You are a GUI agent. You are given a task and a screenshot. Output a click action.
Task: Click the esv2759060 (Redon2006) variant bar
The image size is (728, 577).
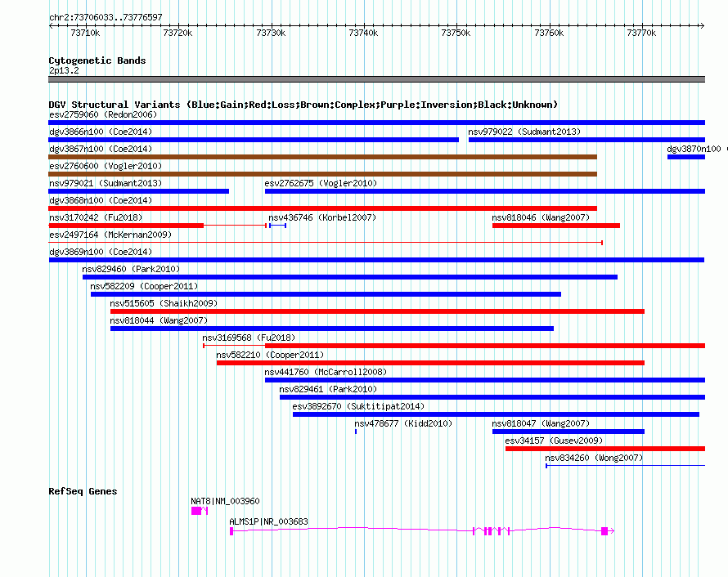coord(376,123)
